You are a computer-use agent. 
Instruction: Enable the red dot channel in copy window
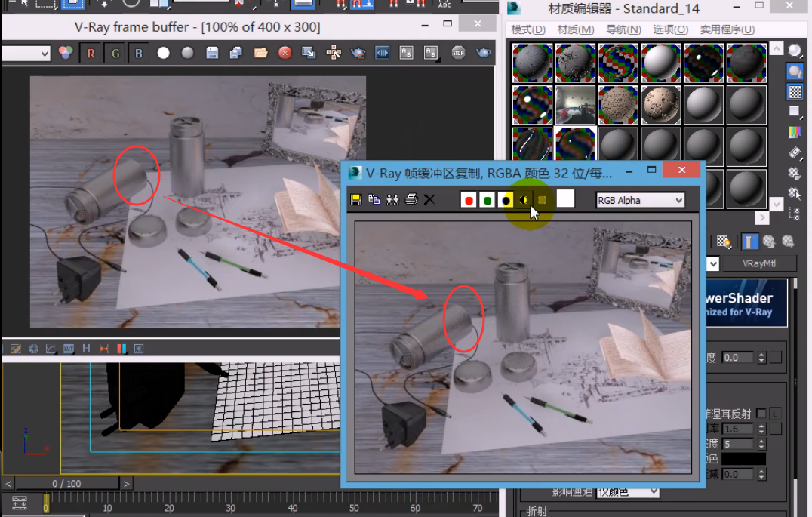tap(469, 200)
